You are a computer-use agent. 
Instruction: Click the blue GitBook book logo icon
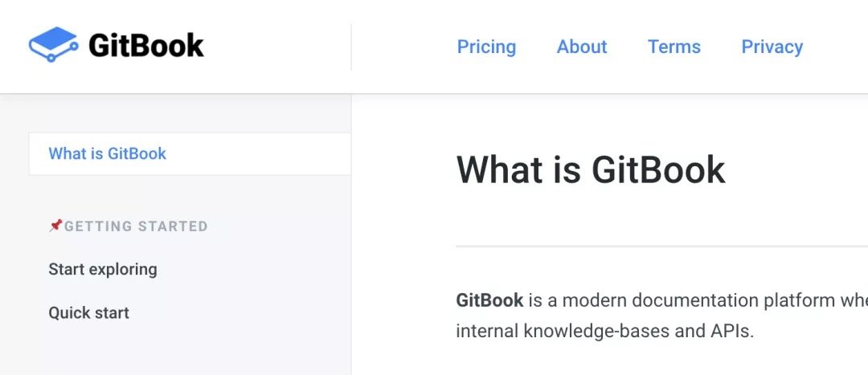pos(53,44)
